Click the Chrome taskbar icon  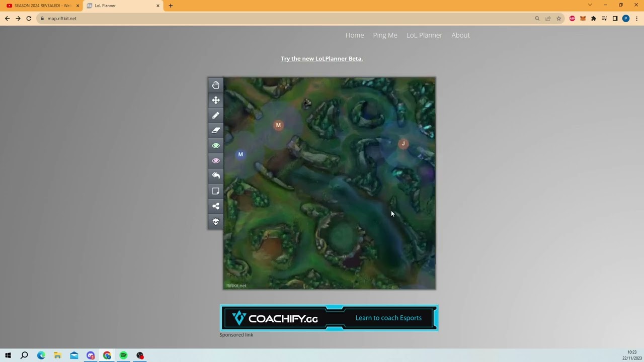(x=107, y=355)
